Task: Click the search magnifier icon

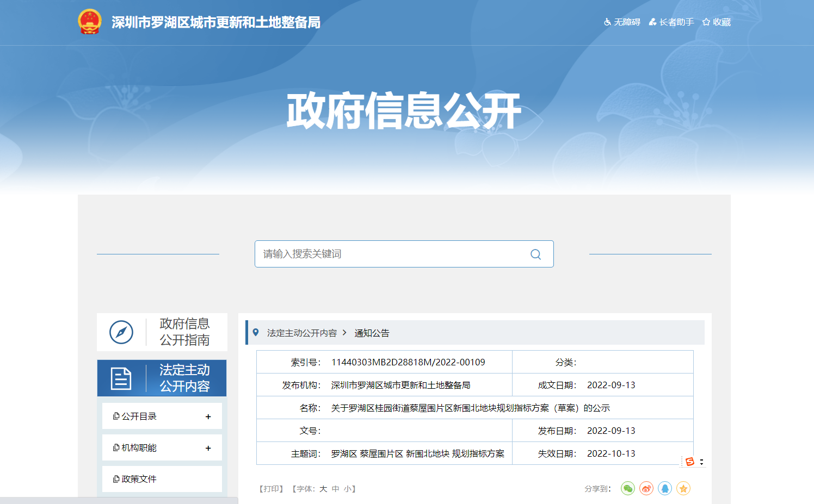Action: (x=535, y=254)
